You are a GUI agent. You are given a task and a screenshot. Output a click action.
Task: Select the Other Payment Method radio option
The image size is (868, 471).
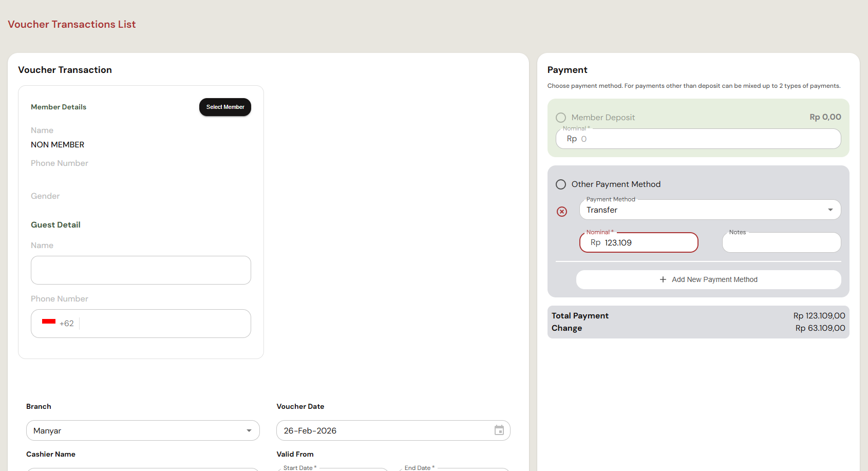(561, 184)
